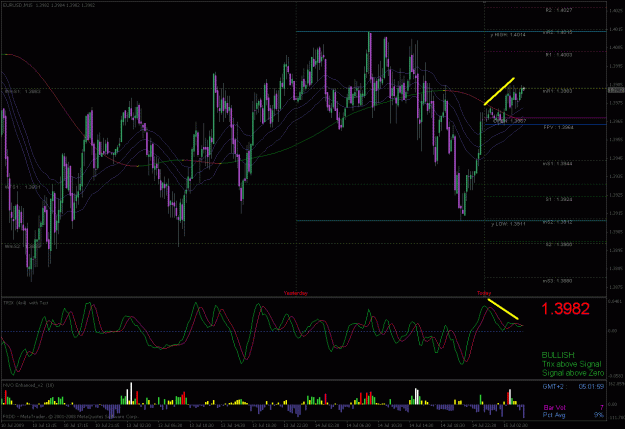Viewport: 625px width, 429px height.
Task: Click the mR1 label on the right side
Action: (x=557, y=91)
